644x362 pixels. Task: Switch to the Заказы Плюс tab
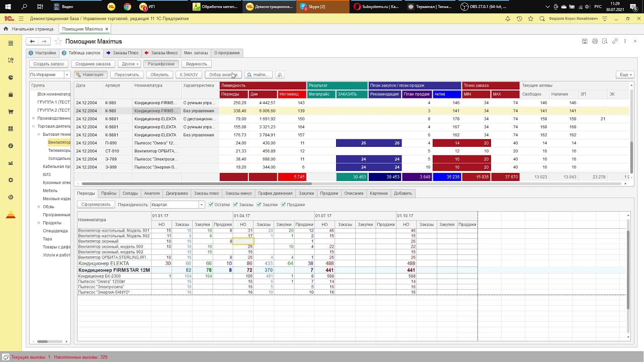[122, 53]
